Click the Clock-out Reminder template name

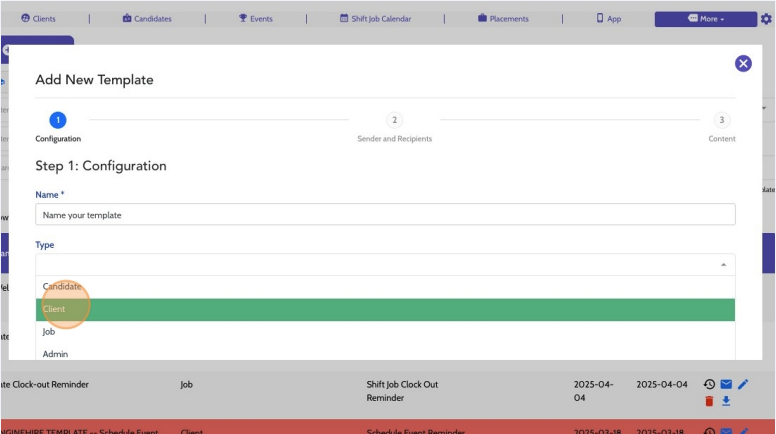click(x=45, y=385)
